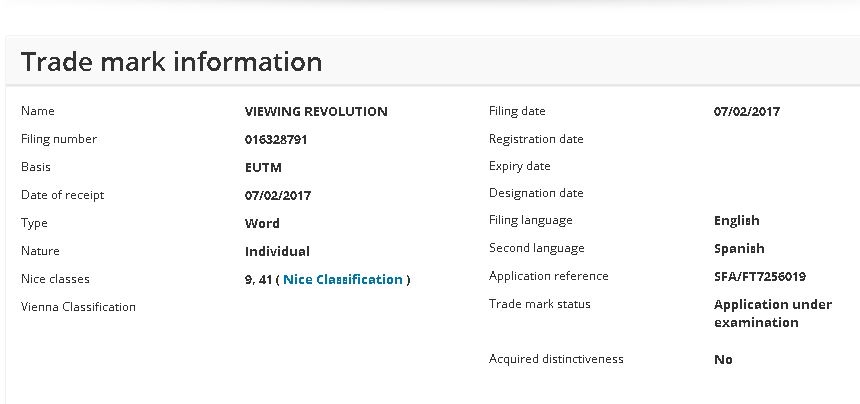Open the Nice Classification link
The height and width of the screenshot is (404, 860).
click(x=343, y=280)
